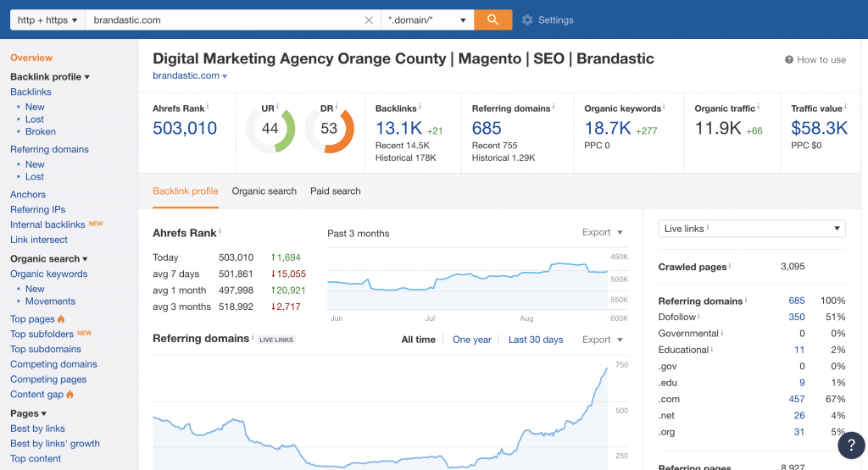Open Export menu for Referring domains chart
The height and width of the screenshot is (470, 868).
603,340
